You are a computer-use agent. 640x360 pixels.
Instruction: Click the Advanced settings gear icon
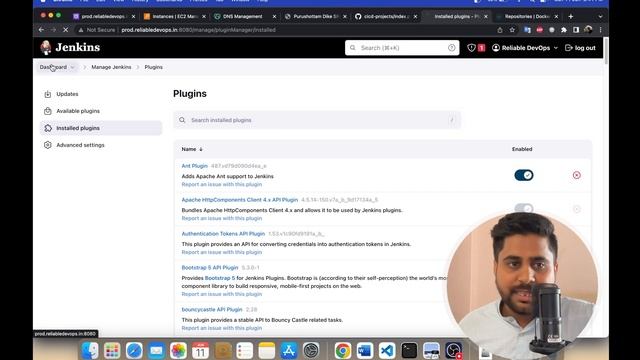[48, 145]
